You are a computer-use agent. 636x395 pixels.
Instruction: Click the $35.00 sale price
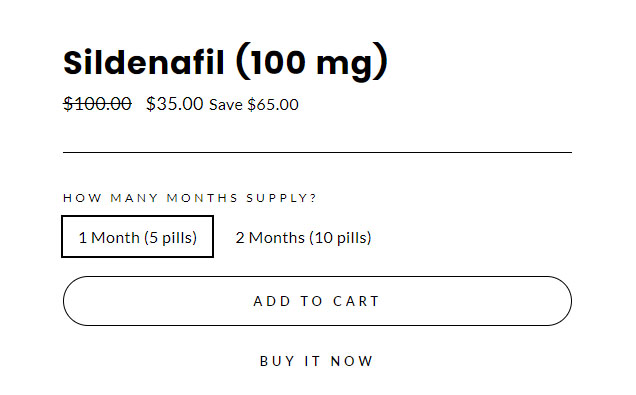174,104
